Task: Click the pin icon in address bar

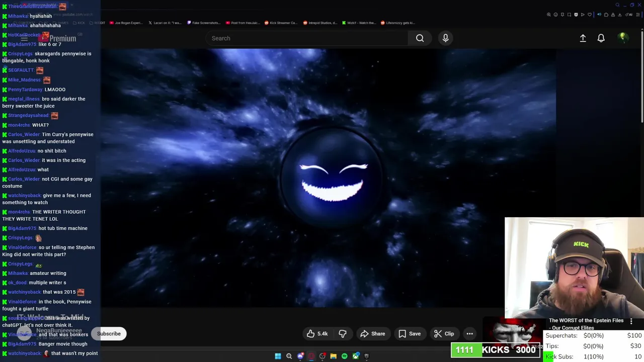Action: pos(562,15)
